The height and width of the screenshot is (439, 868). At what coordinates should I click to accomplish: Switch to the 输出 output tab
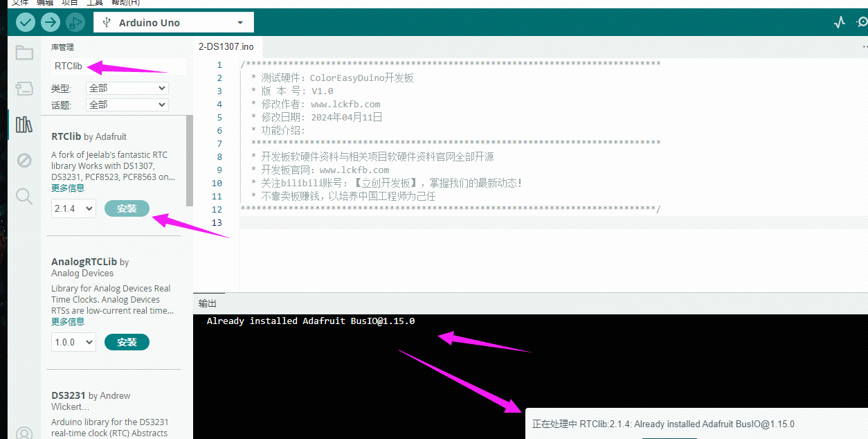208,303
